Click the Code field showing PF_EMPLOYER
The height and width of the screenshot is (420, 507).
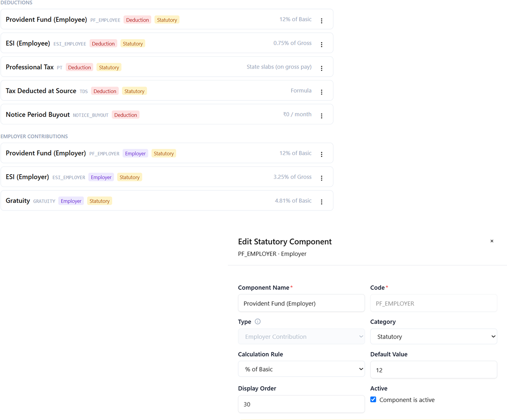pos(434,303)
